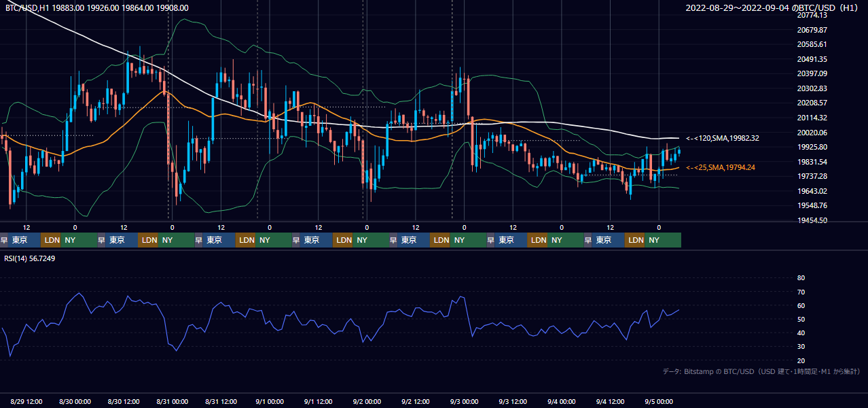Screen dimensions: 868x408
Task: Click the 8/31 00:00 date label
Action: 172,402
